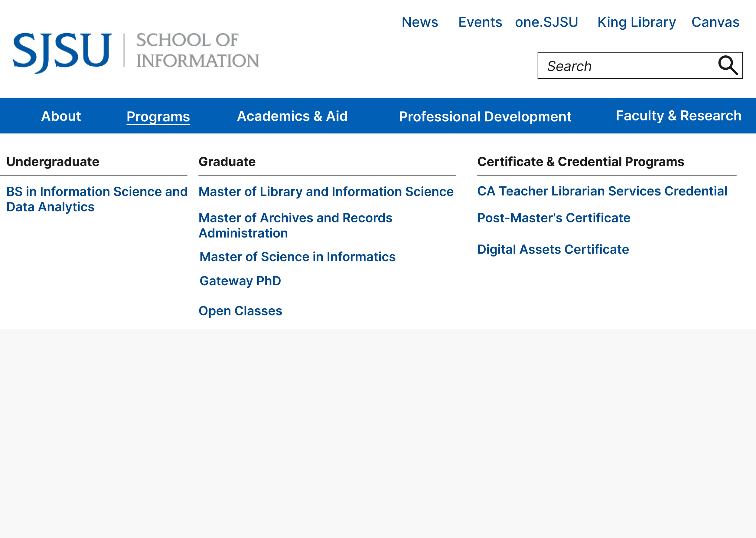Open Master of Science in Informatics
Image resolution: width=756 pixels, height=538 pixels.
pos(298,257)
